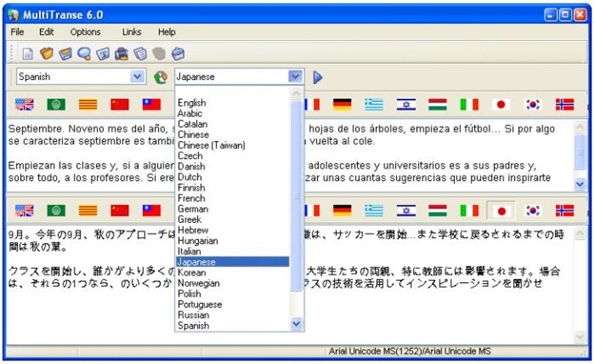
Task: Choose Taiwan flag in source flag row
Action: tap(152, 104)
